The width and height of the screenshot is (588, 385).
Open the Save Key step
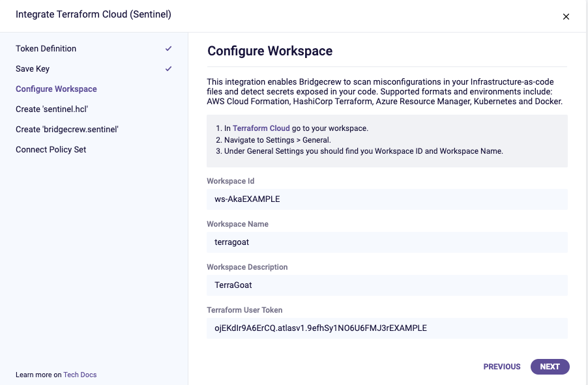(x=33, y=69)
